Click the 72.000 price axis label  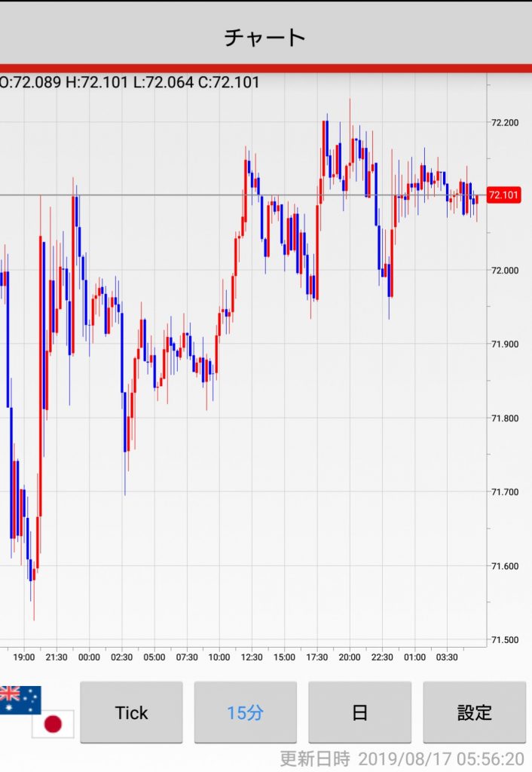[x=504, y=270]
